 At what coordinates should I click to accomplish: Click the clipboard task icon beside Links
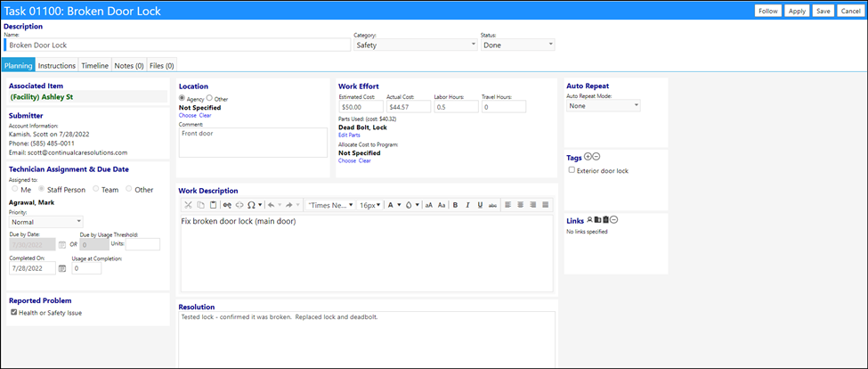point(605,219)
